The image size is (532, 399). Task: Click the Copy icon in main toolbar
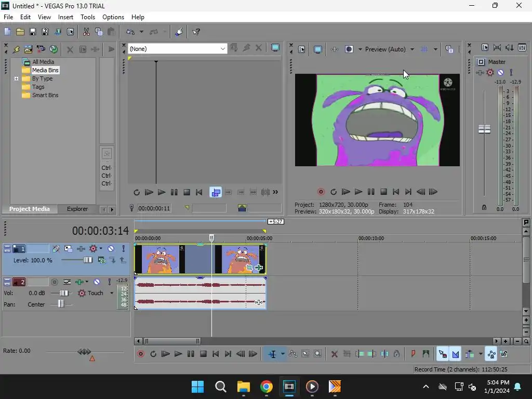(x=99, y=32)
